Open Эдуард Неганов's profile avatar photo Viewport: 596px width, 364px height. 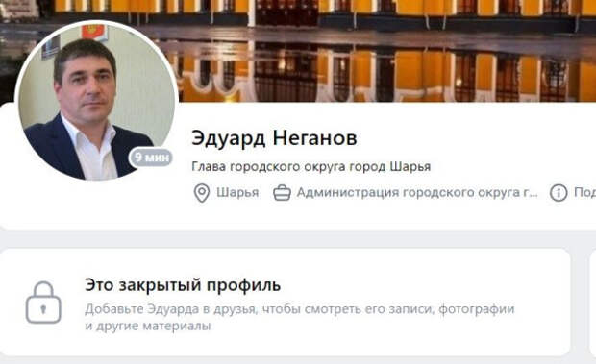tap(96, 102)
